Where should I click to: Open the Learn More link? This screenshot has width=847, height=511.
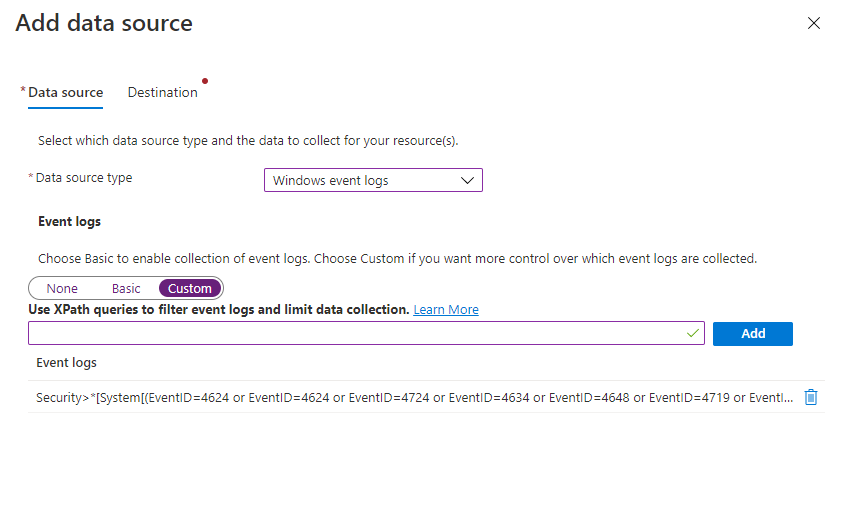446,310
